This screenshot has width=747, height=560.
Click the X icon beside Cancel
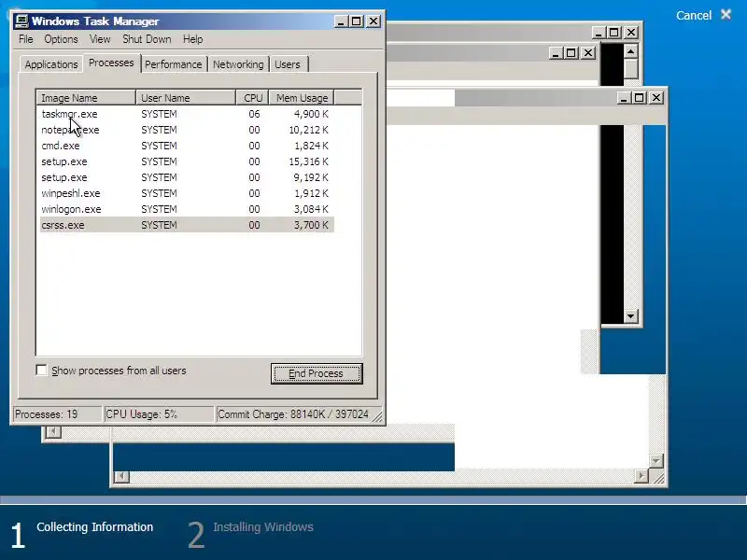coord(726,14)
